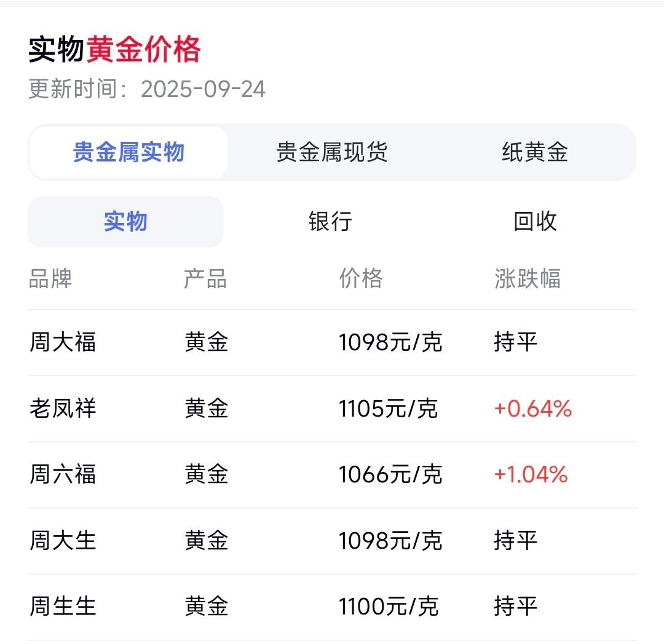Click the 周六福 +1.04% change value
The height and width of the screenshot is (644, 664).
pos(531,475)
